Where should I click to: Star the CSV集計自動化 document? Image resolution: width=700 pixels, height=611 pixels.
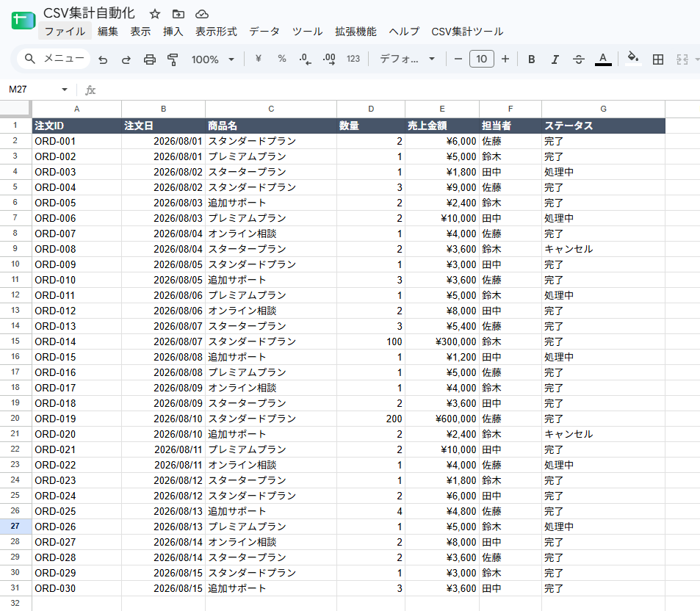[154, 14]
